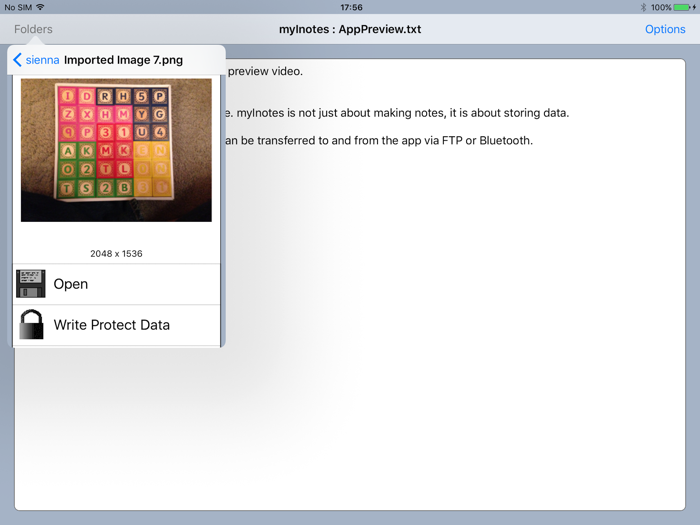Click the floppy disk Open icon
The width and height of the screenshot is (700, 525).
(x=31, y=283)
